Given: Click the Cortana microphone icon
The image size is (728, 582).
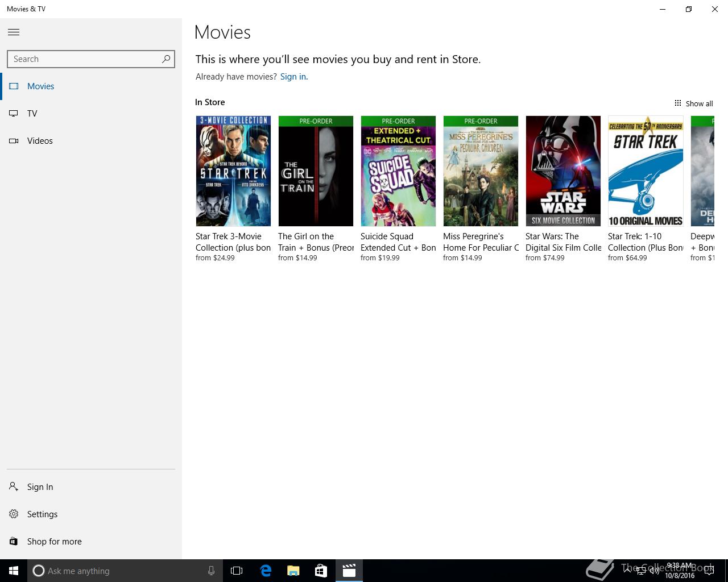Looking at the screenshot, I should [x=211, y=571].
